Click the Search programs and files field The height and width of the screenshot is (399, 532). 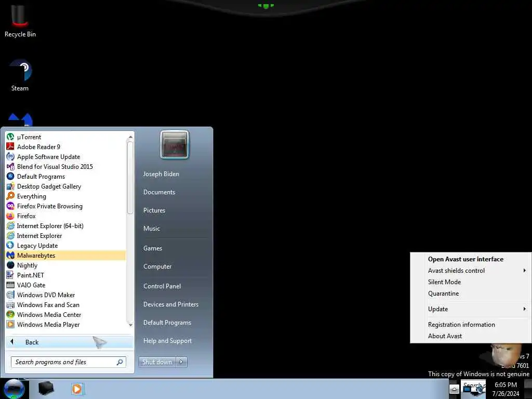(68, 362)
